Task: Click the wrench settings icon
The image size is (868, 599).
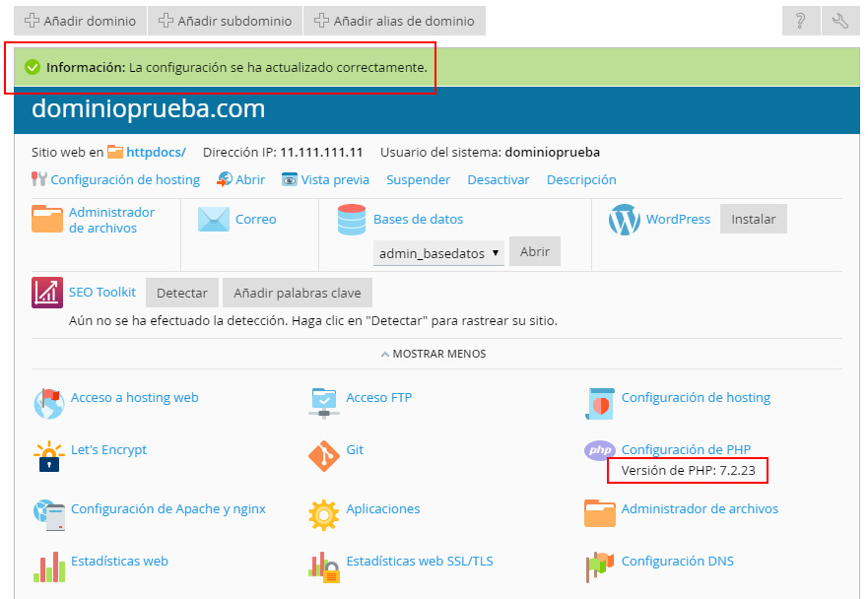Action: [x=839, y=21]
